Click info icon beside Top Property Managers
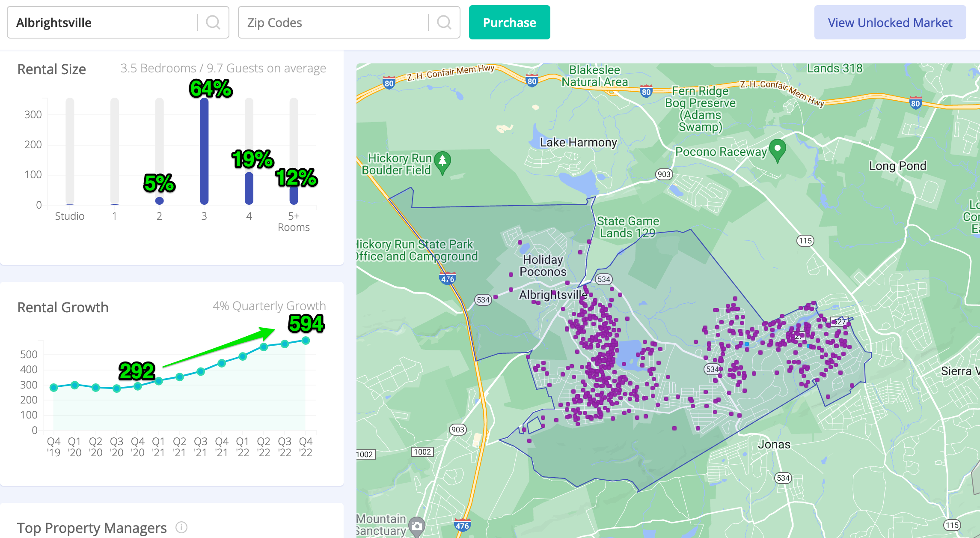980x538 pixels. [x=181, y=527]
